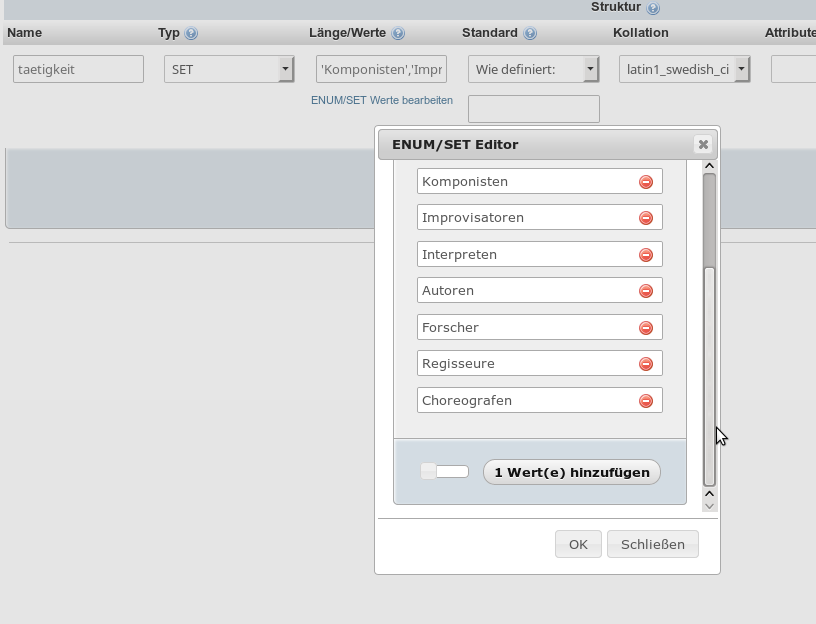Confirm the editor with OK
Viewport: 816px width, 624px height.
pyautogui.click(x=578, y=544)
